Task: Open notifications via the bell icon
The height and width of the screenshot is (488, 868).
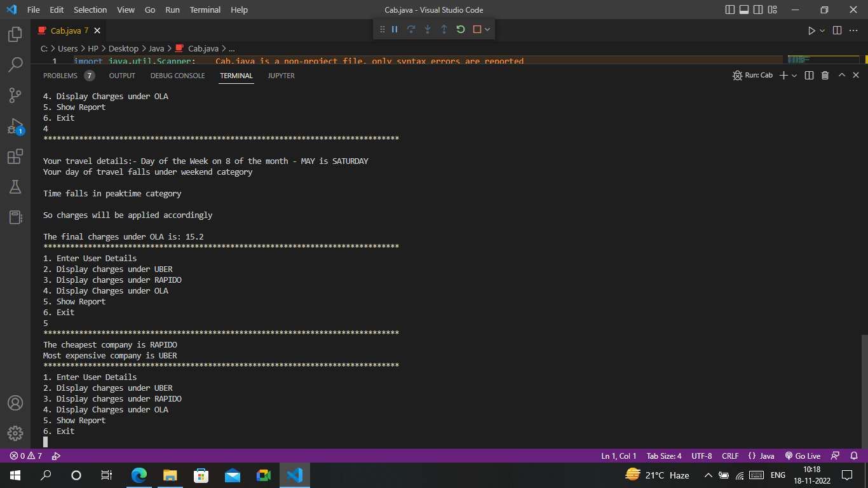Action: coord(855,456)
